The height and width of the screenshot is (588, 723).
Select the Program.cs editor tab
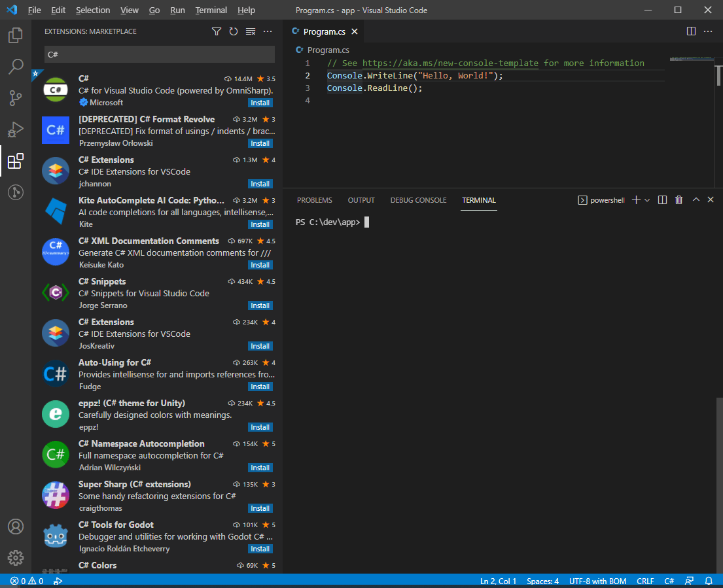tap(324, 31)
